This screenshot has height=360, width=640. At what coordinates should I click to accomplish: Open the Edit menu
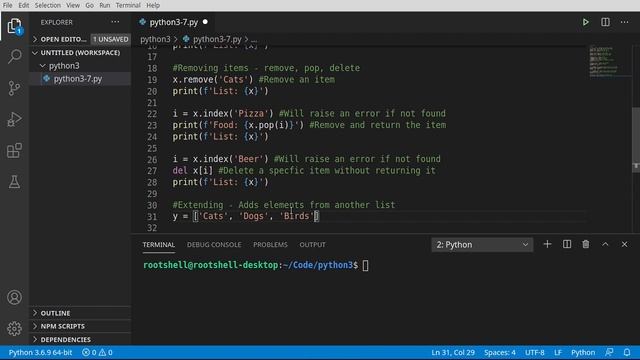pyautogui.click(x=24, y=5)
